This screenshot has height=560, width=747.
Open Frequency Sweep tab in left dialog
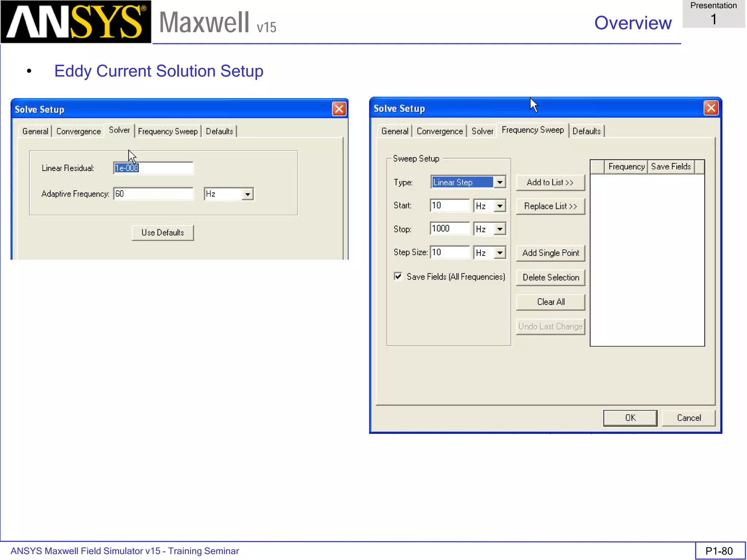point(168,131)
